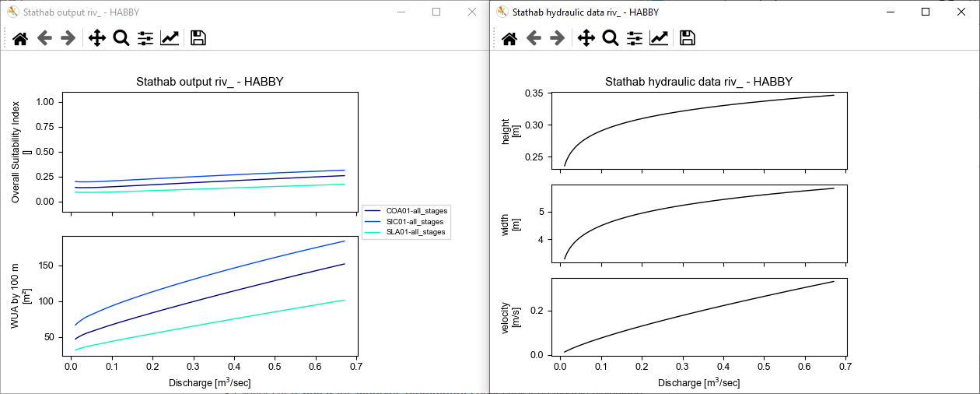The image size is (980, 394).
Task: Enable Zoom magnifier in Stathab output window
Action: tap(121, 38)
